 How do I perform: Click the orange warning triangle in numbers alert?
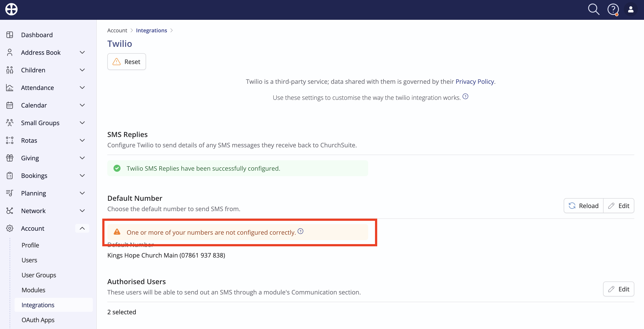pyautogui.click(x=117, y=232)
